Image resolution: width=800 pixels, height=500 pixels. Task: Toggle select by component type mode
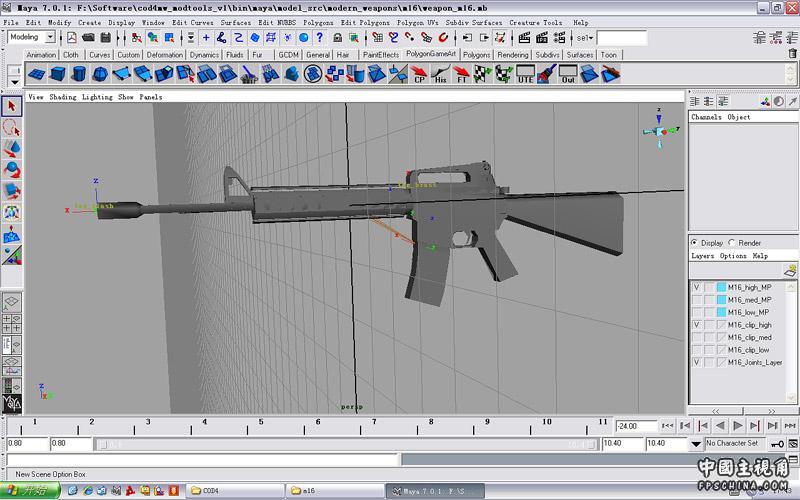[x=169, y=38]
